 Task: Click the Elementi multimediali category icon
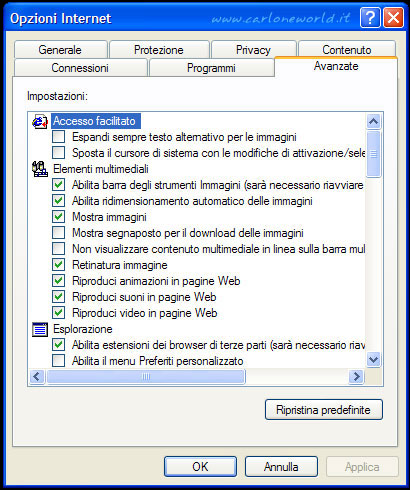40,169
